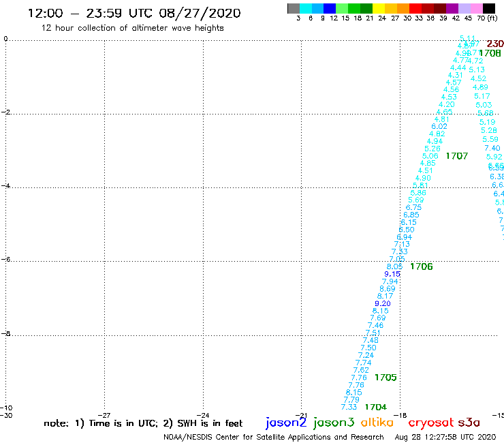Click the wave height value 7.69

[378, 318]
